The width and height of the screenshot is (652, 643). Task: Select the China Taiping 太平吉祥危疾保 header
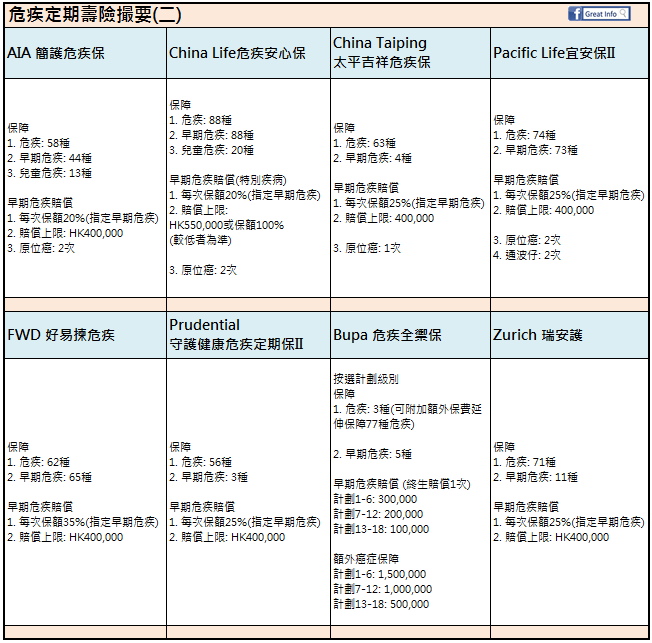point(410,53)
